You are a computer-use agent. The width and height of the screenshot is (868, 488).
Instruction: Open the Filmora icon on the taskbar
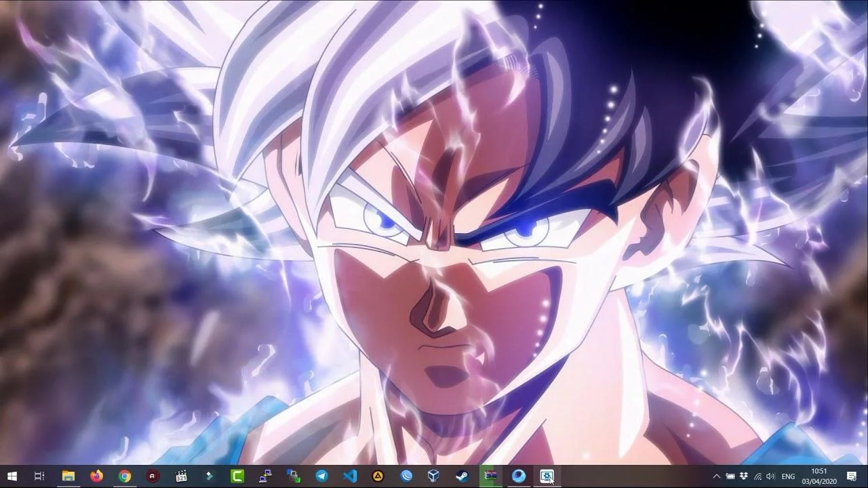210,476
